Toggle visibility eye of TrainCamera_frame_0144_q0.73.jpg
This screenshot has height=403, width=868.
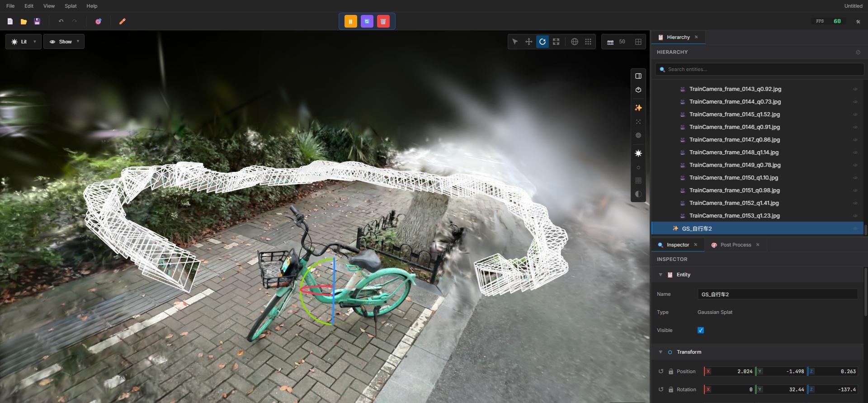pos(855,102)
